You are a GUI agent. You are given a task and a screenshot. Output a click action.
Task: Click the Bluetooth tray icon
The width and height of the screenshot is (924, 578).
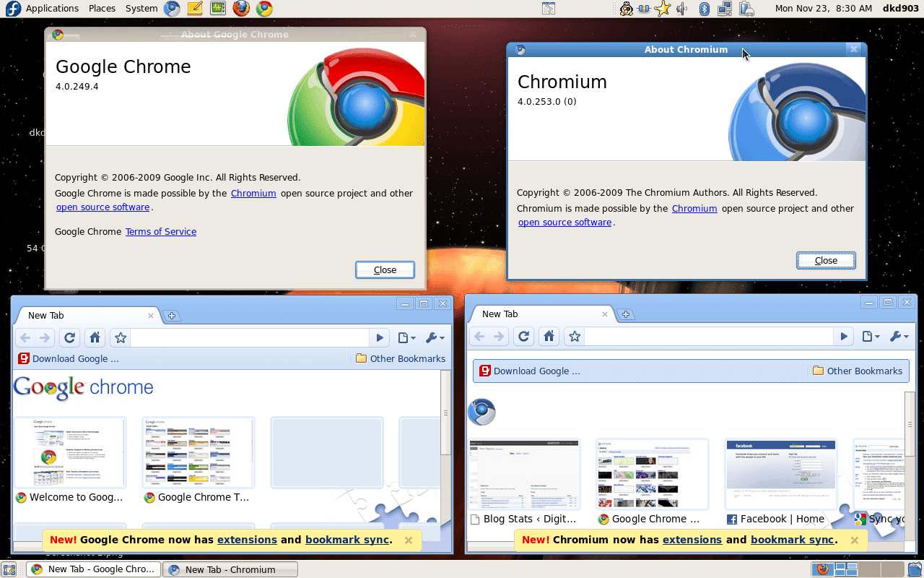pos(703,8)
